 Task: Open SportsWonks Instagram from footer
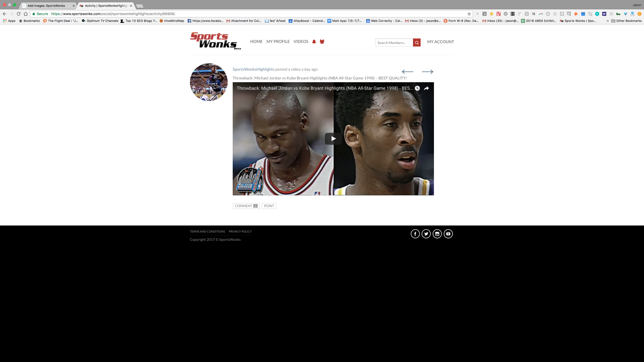click(437, 234)
